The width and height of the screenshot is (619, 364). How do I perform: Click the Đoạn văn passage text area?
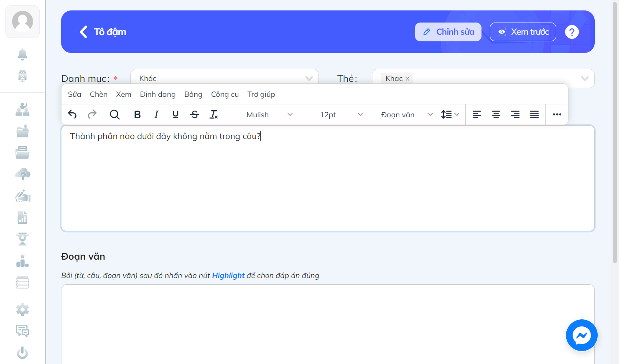click(x=328, y=324)
